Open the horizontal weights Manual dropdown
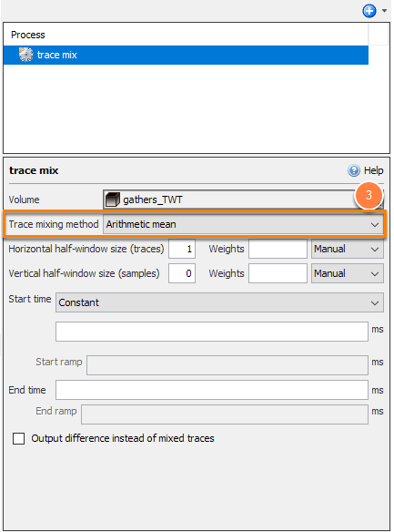 [348, 249]
